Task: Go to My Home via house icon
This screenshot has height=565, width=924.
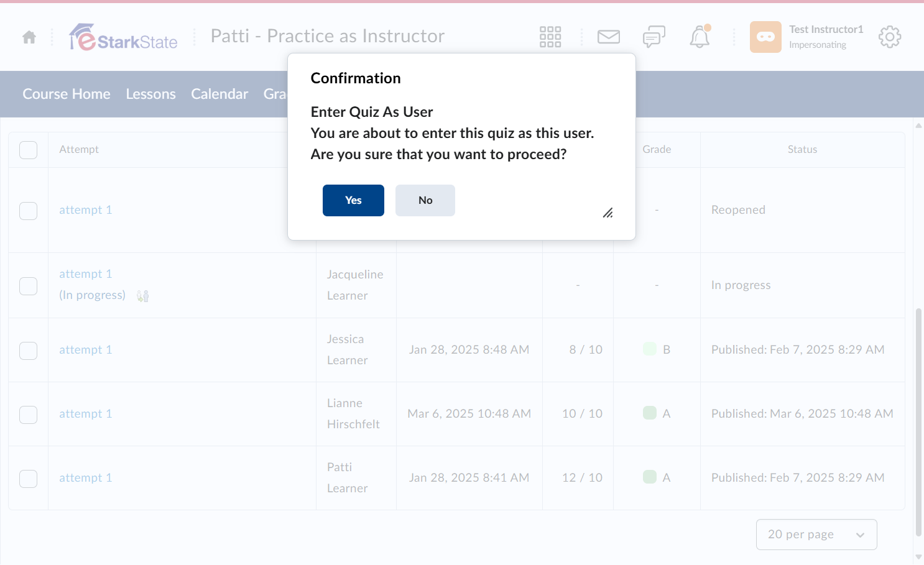Action: tap(29, 37)
